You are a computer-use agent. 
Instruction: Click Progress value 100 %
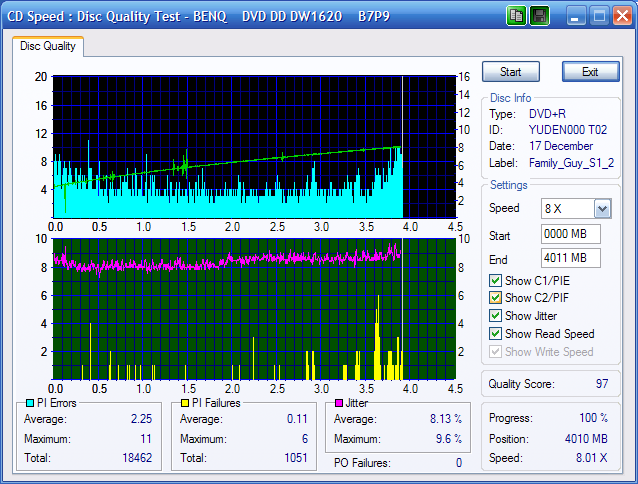593,418
